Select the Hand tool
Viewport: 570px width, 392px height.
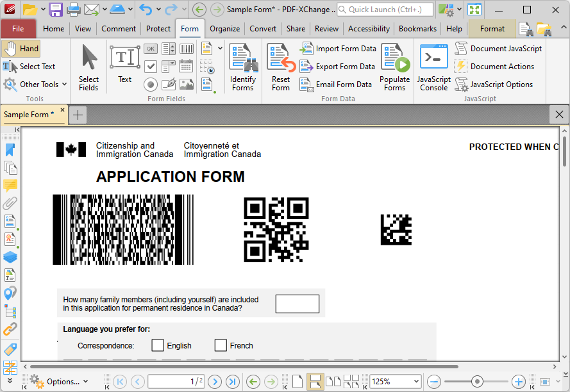(x=21, y=49)
